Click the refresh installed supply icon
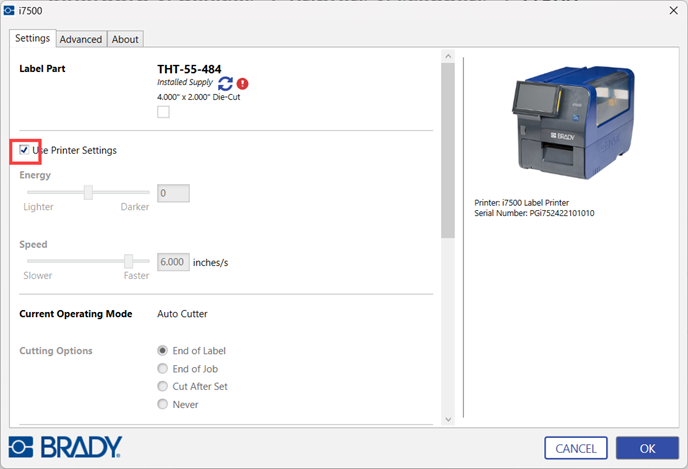Screen dimensions: 688x469 [x=225, y=84]
